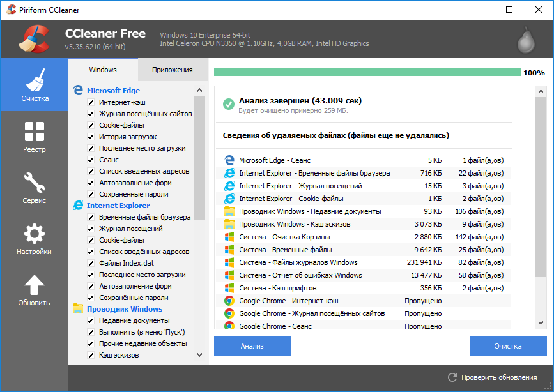
Task: Click the Edge icon of Microsoft Edge - Сеанс row
Action: 229,160
